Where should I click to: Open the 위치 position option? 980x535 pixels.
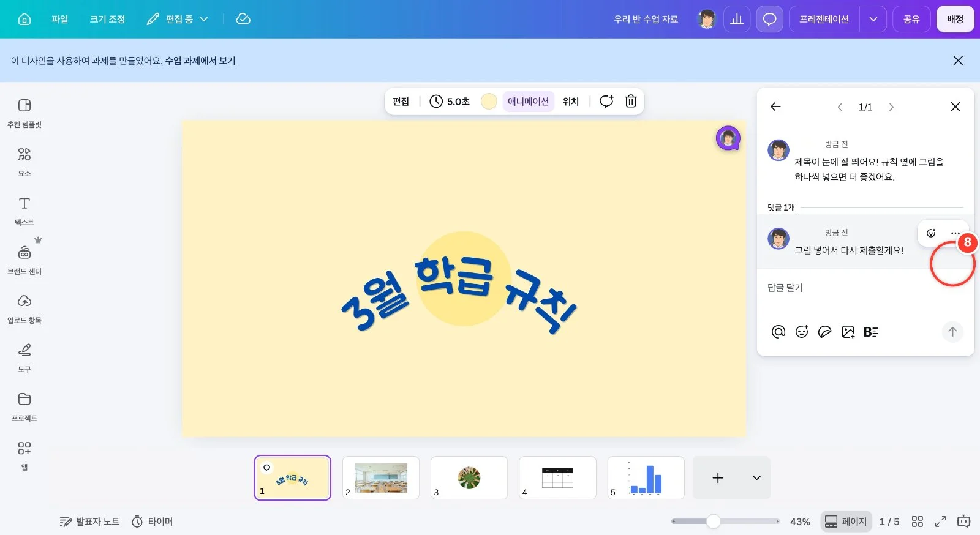coord(570,101)
